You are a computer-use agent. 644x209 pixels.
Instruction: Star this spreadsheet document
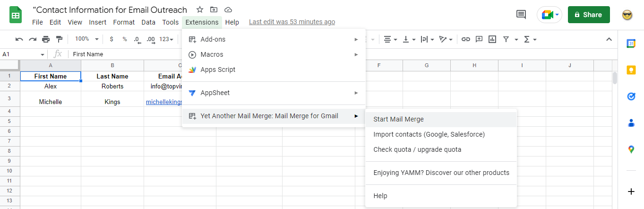(200, 10)
